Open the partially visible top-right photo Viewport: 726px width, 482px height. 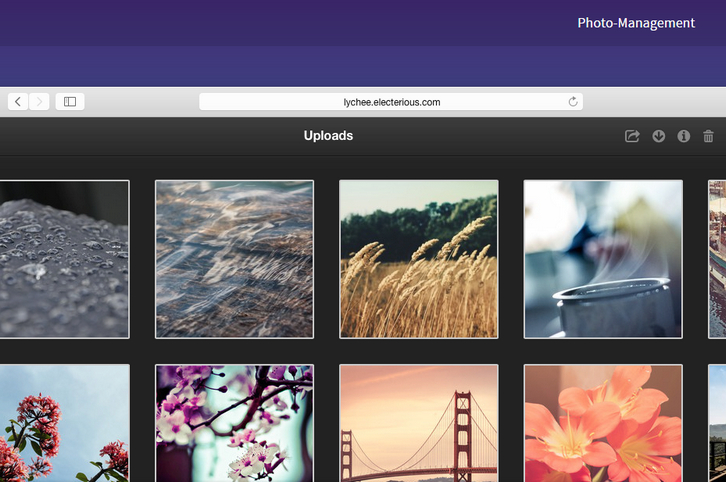point(717,259)
